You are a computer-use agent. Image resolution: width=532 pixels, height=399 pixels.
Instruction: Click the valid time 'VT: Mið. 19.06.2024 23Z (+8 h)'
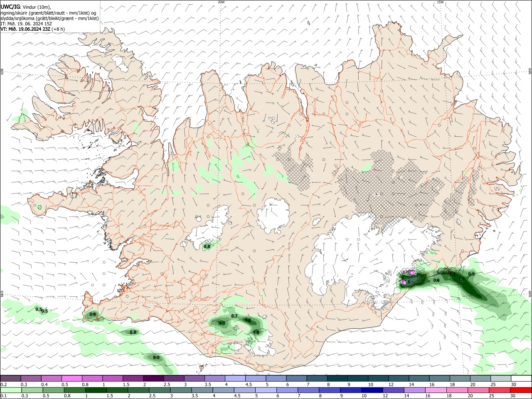click(x=32, y=29)
